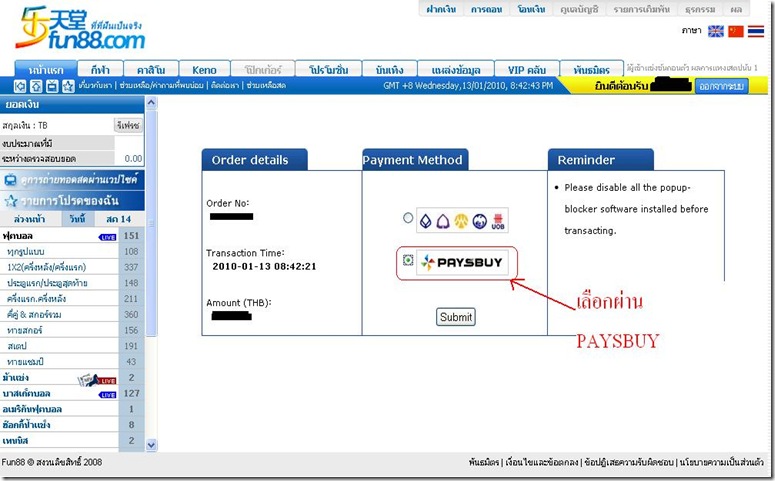The height and width of the screenshot is (481, 775).
Task: Click the รายการโปรดของฉัน my favorites header
Action: pyautogui.click(x=72, y=201)
